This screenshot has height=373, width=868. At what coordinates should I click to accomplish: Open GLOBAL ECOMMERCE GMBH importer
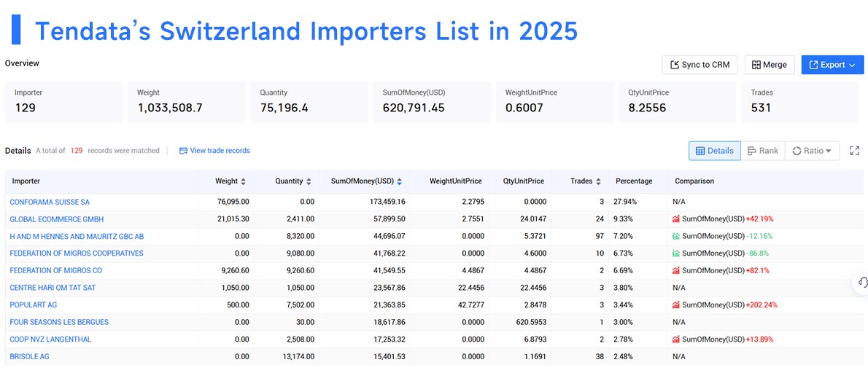[56, 219]
